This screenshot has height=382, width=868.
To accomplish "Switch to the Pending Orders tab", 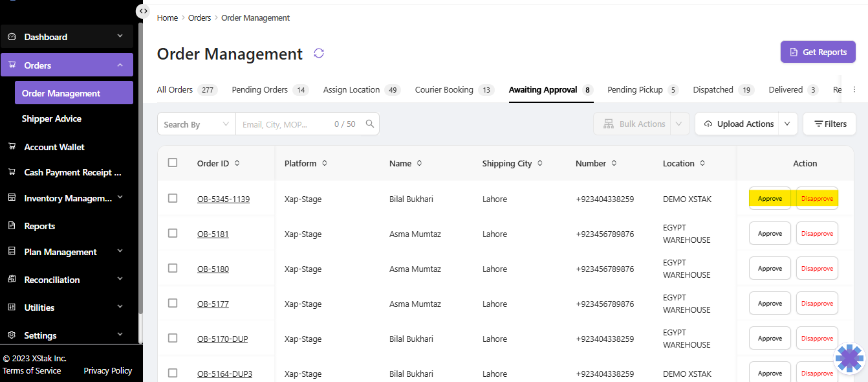I will pyautogui.click(x=260, y=90).
